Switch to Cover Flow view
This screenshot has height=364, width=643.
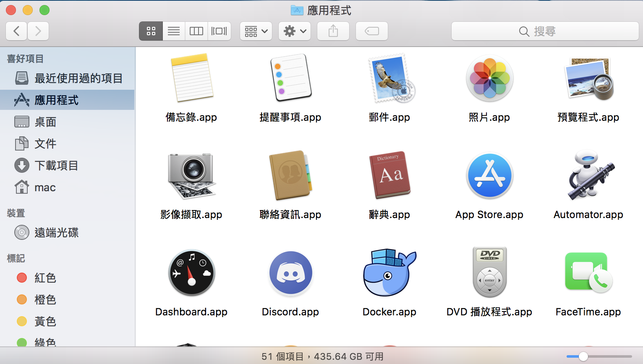point(219,31)
